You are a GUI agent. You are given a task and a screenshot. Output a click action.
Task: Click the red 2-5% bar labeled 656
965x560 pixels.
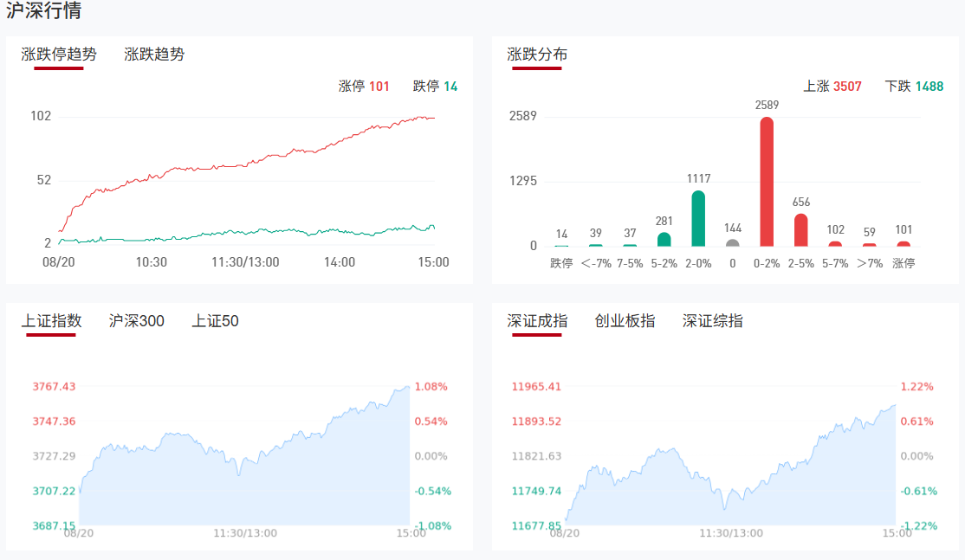click(x=801, y=230)
